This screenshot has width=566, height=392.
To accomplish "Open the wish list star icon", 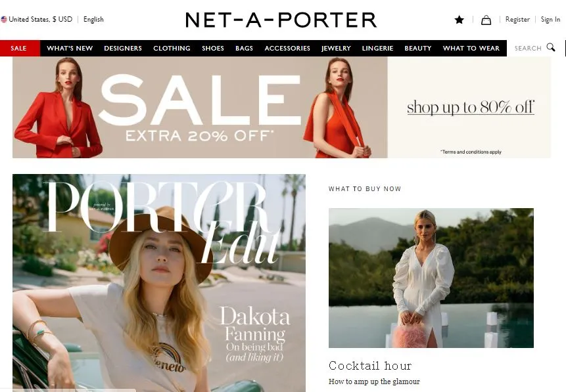I will 459,20.
